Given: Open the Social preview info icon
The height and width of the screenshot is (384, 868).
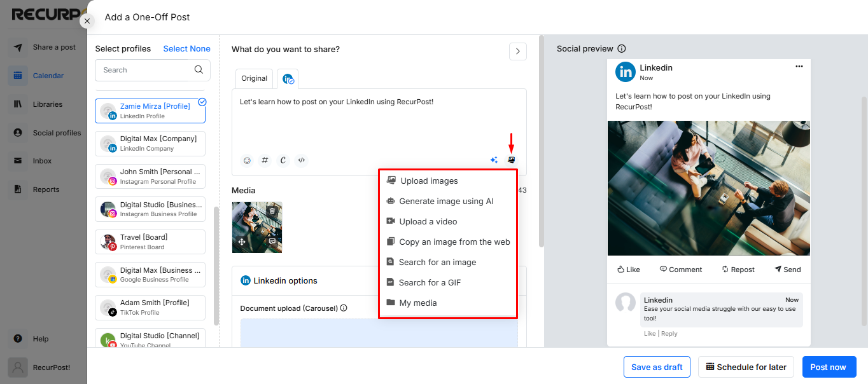Looking at the screenshot, I should [622, 49].
